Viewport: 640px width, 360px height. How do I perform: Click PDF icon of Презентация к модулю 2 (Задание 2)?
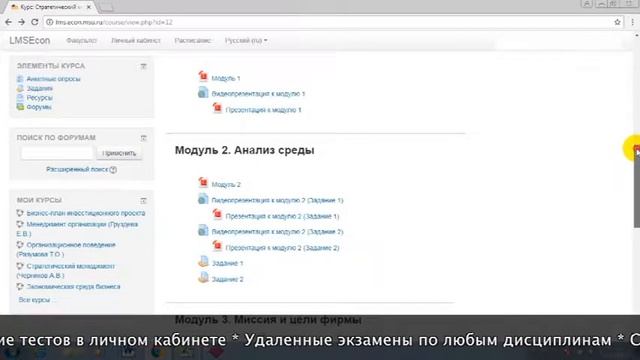217,246
